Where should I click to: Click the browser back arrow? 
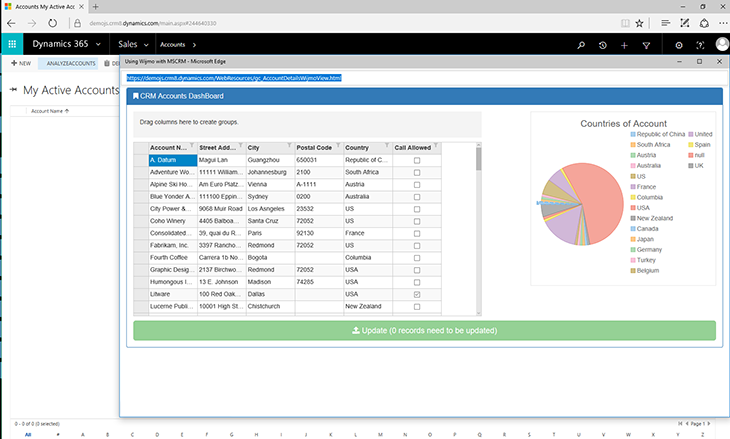11,23
